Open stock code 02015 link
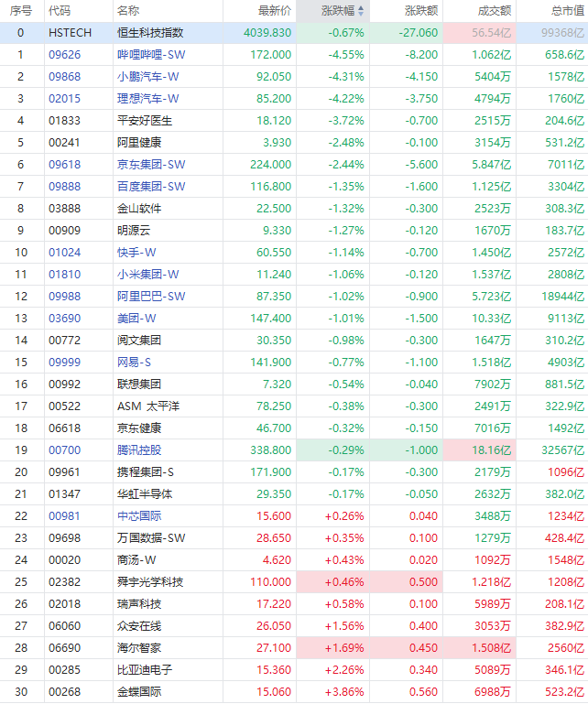The height and width of the screenshot is (704, 588). tap(65, 99)
